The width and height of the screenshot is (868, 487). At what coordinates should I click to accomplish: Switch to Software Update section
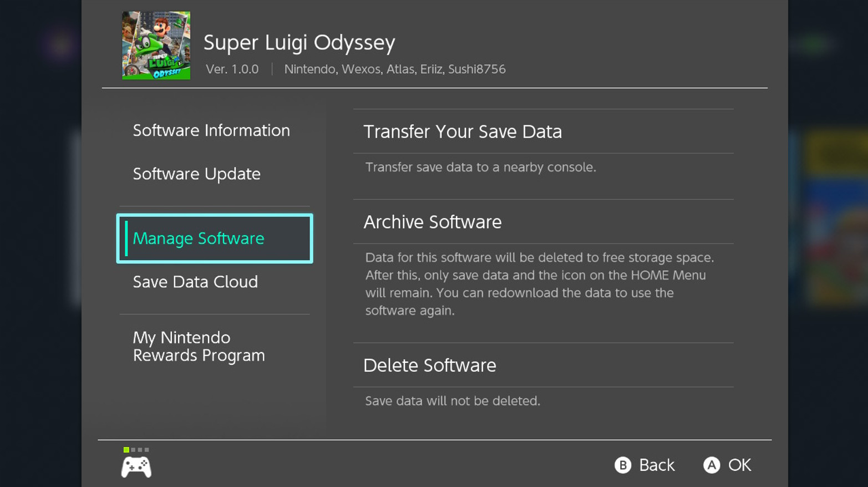tap(196, 174)
